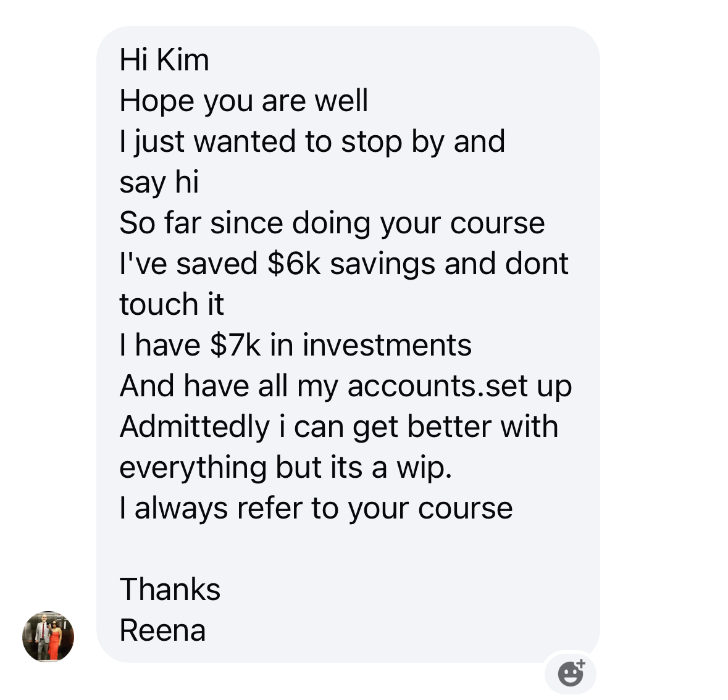Open the add emoji reaction button
This screenshot has width=728, height=700.
pos(571,673)
